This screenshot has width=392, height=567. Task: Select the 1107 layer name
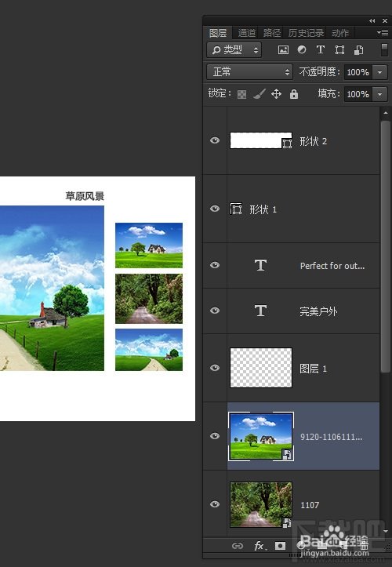click(x=310, y=505)
